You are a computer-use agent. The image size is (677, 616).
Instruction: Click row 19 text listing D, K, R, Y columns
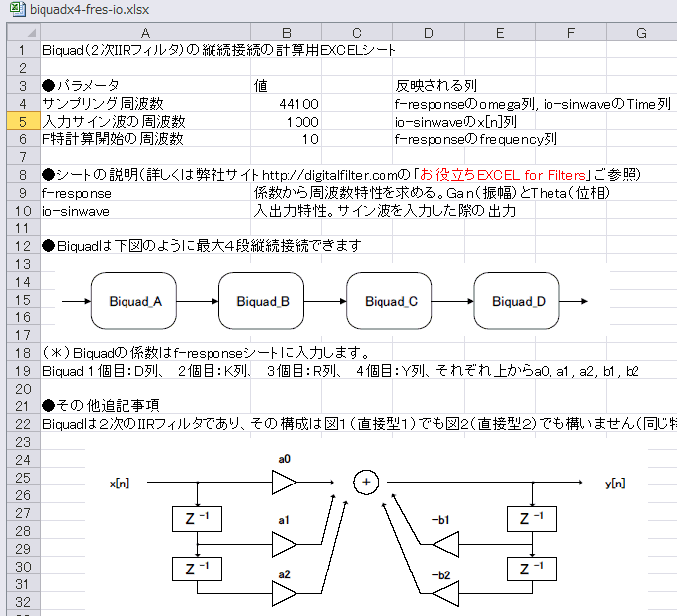click(341, 371)
